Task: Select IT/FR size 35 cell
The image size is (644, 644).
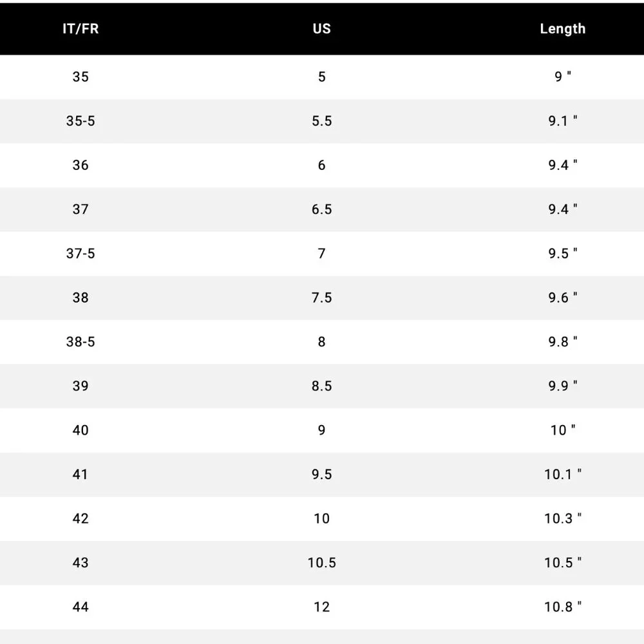Action: pyautogui.click(x=80, y=77)
